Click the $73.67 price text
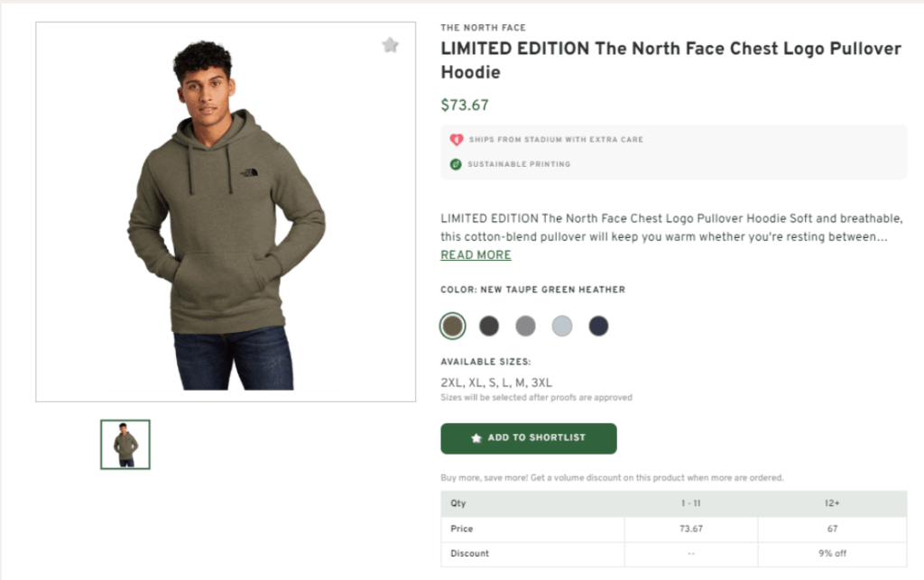This screenshot has height=580, width=924. point(464,105)
